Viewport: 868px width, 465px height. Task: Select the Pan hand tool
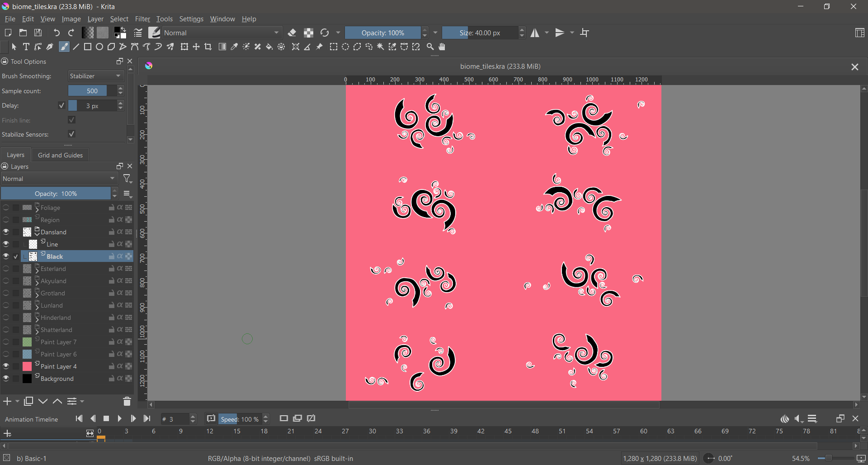442,47
